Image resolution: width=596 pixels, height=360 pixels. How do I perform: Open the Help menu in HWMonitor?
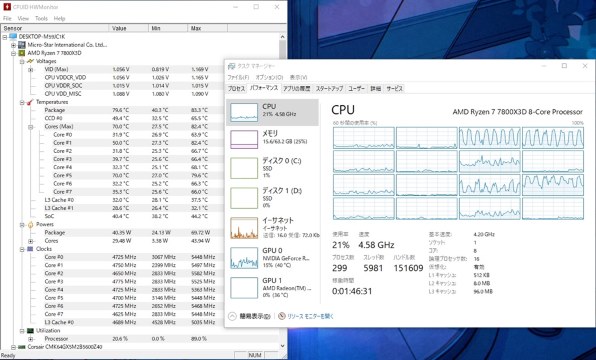pyautogui.click(x=59, y=18)
